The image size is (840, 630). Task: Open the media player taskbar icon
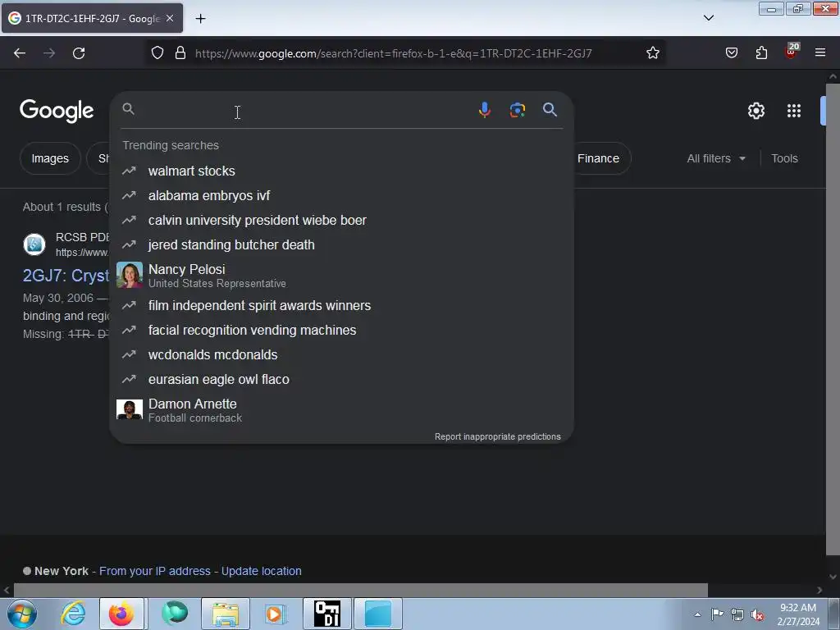tap(276, 614)
